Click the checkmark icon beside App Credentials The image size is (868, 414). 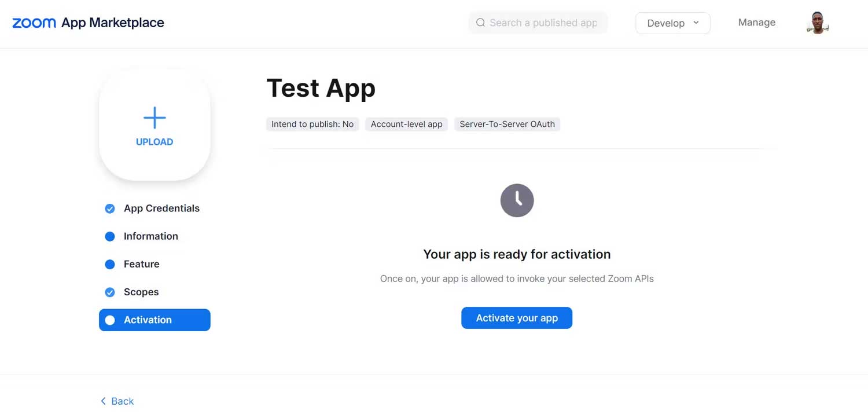110,208
